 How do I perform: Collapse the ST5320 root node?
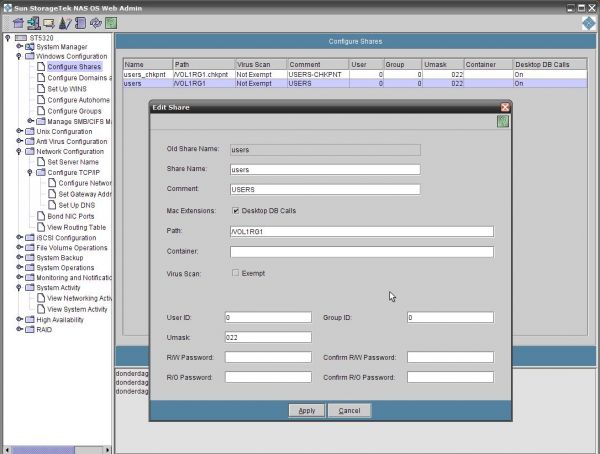click(7, 38)
